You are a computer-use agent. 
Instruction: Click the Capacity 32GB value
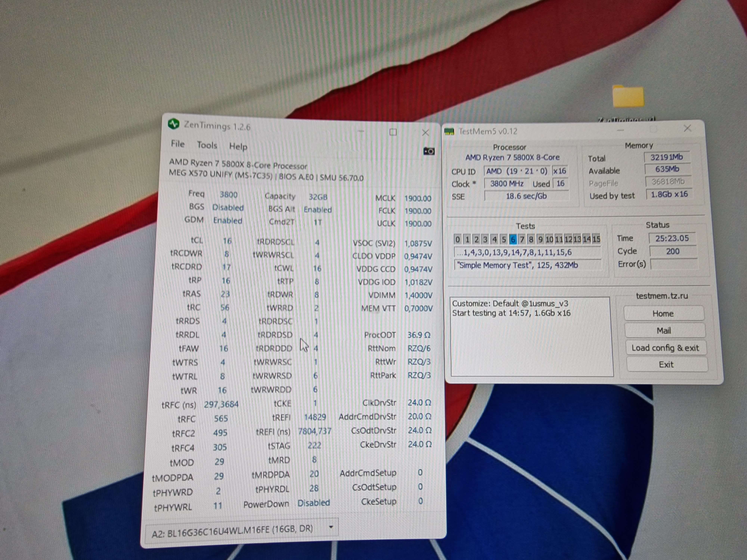click(318, 197)
